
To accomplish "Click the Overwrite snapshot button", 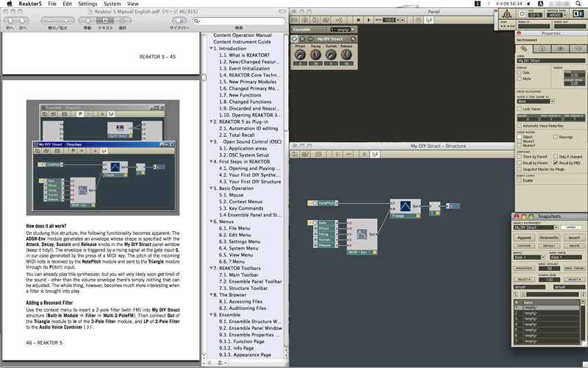I will pos(549,238).
